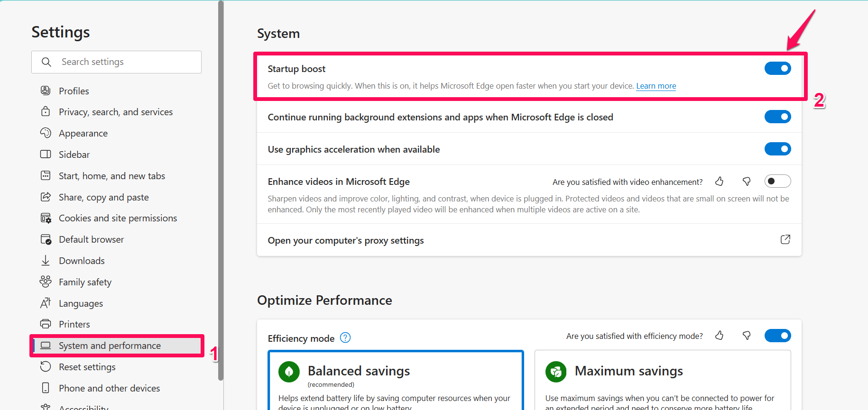Click the Start, home, and new tabs icon

click(x=46, y=175)
